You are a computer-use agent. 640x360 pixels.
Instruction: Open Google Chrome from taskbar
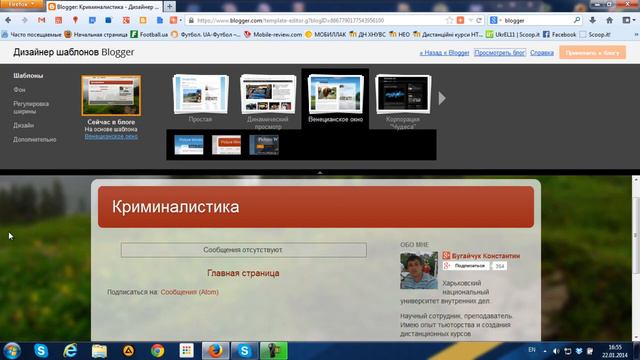pyautogui.click(x=158, y=351)
